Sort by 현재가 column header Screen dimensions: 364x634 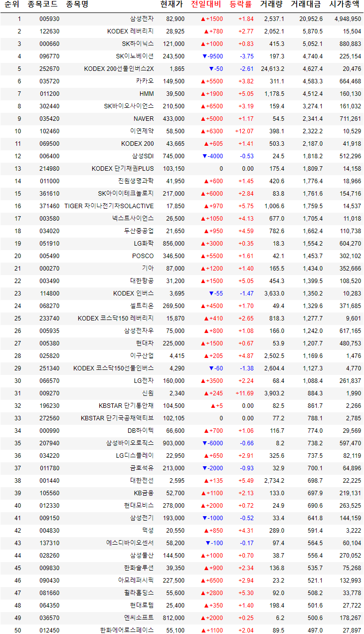pos(172,4)
